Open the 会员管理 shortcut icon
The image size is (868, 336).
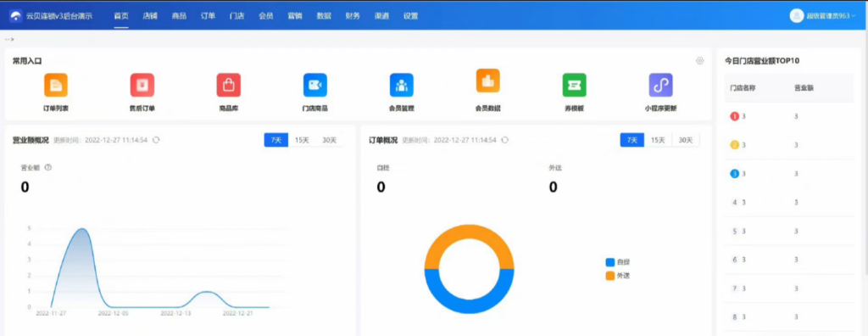coord(401,86)
